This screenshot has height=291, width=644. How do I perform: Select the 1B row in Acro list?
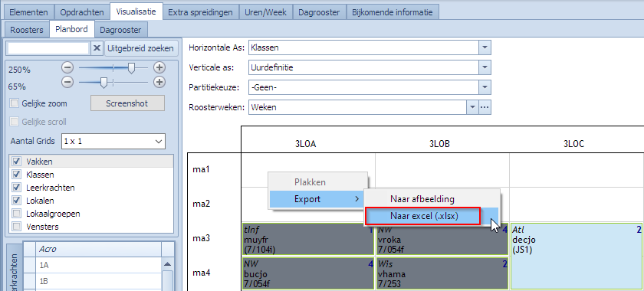(99, 281)
